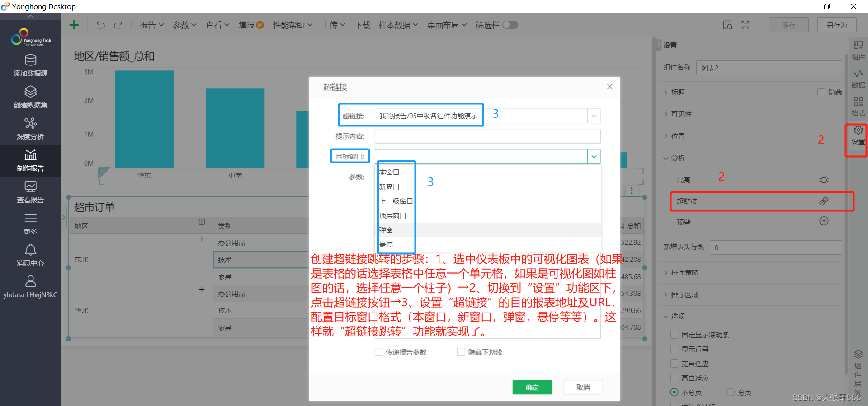
Task: Switch to 数据 panel on right strip
Action: [858, 79]
